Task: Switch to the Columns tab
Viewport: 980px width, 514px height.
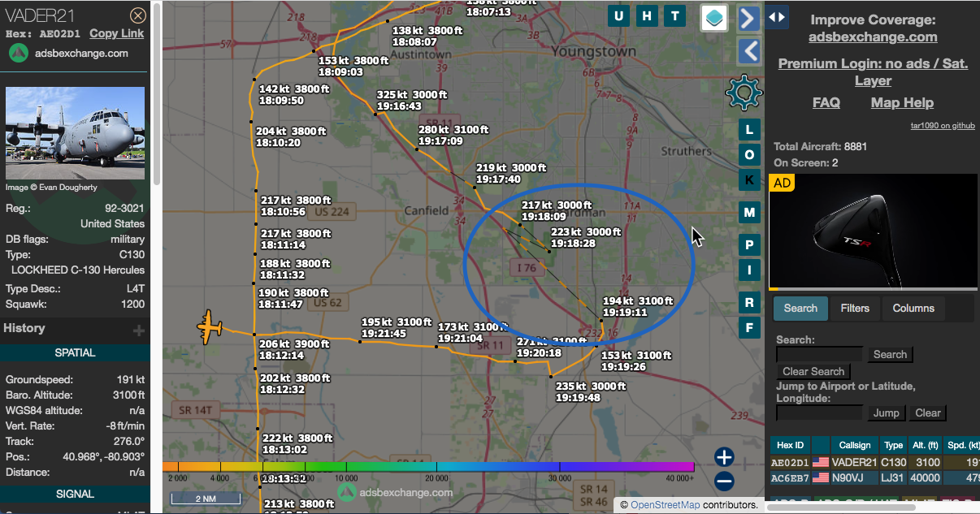Action: click(913, 308)
